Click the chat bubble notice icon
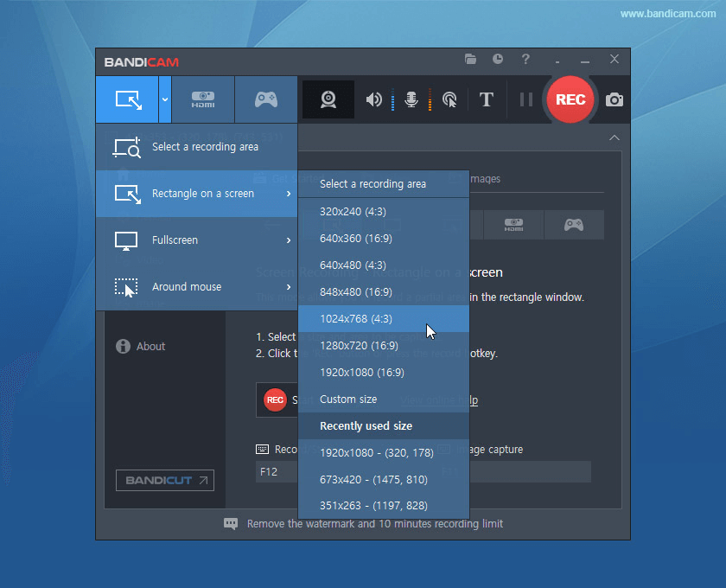Screen dimensions: 726x588 point(231,524)
